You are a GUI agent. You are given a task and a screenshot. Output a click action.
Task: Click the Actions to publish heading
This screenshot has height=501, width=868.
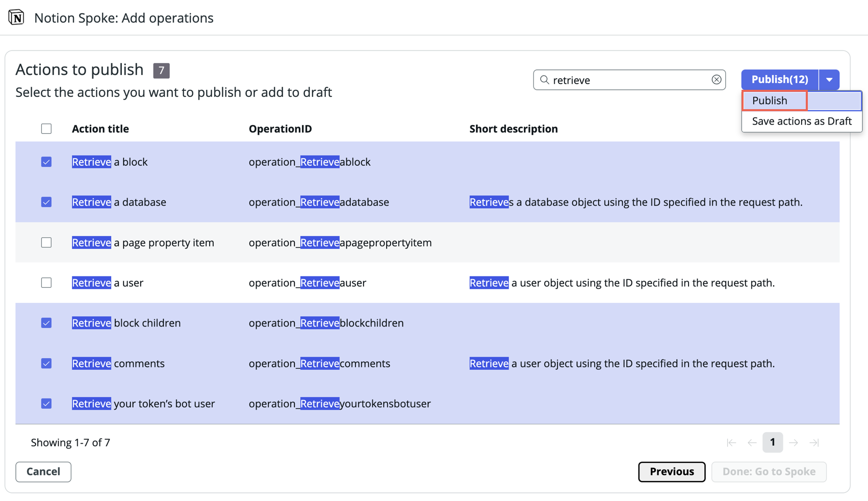coord(80,69)
